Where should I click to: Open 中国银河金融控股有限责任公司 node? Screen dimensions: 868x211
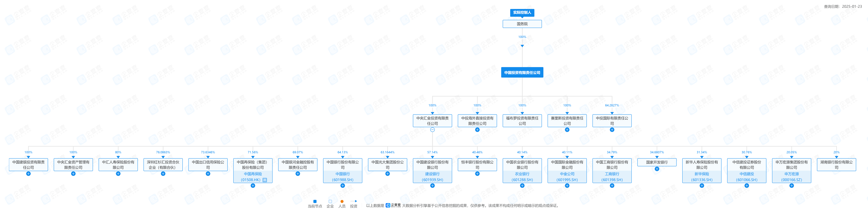click(x=298, y=165)
